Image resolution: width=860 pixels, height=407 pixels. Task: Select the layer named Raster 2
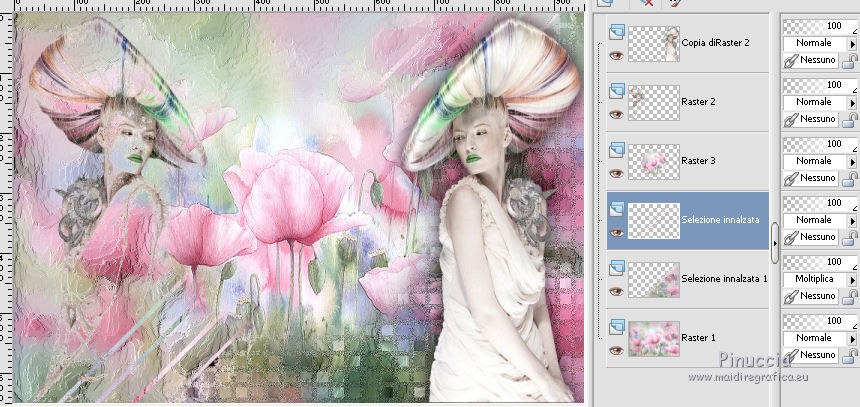[x=698, y=102]
